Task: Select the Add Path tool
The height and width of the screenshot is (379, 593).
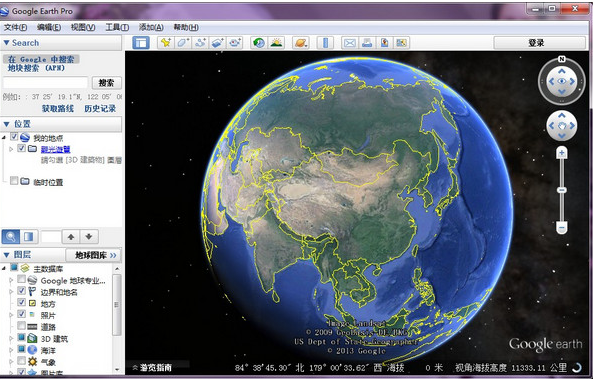Action: 200,43
